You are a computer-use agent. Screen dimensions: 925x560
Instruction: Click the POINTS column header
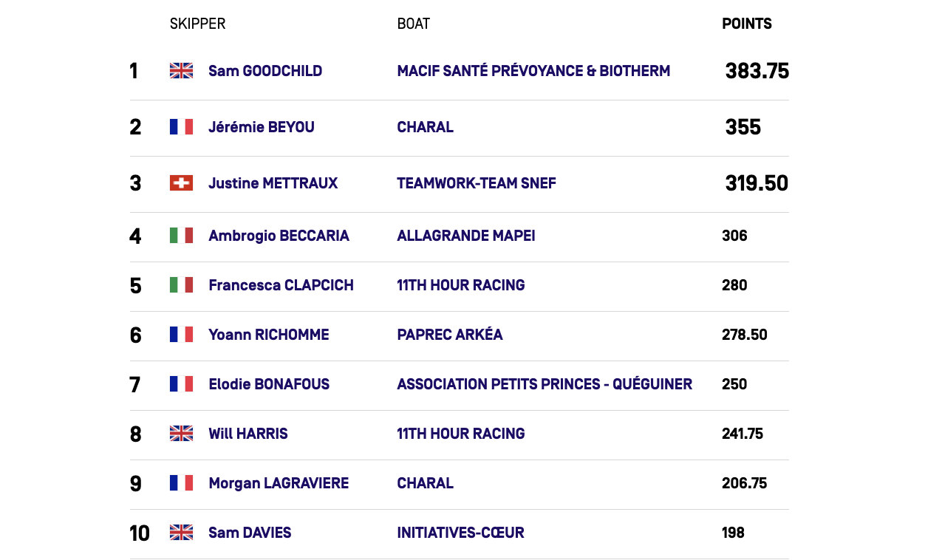click(x=746, y=24)
